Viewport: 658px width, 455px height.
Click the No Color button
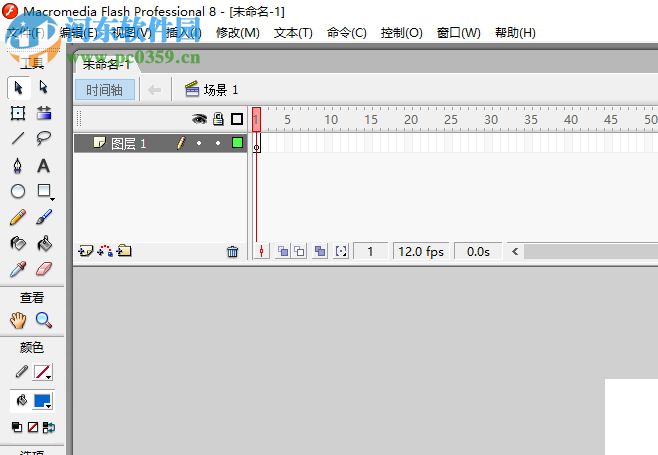click(x=33, y=427)
